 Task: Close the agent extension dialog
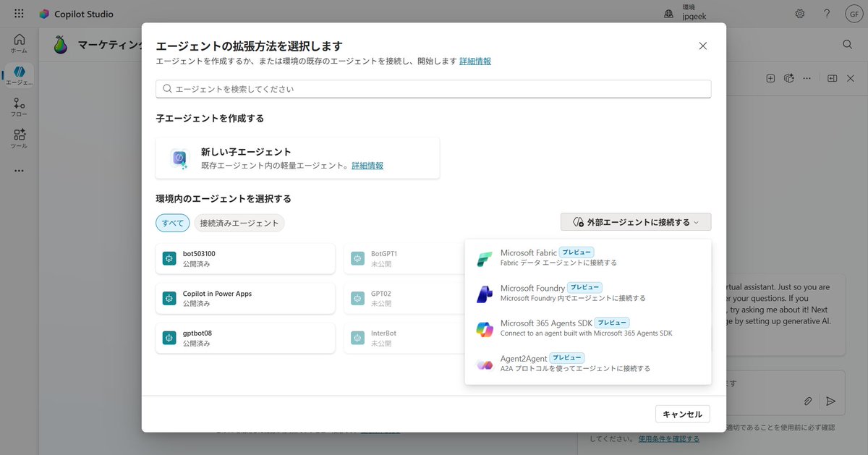702,46
